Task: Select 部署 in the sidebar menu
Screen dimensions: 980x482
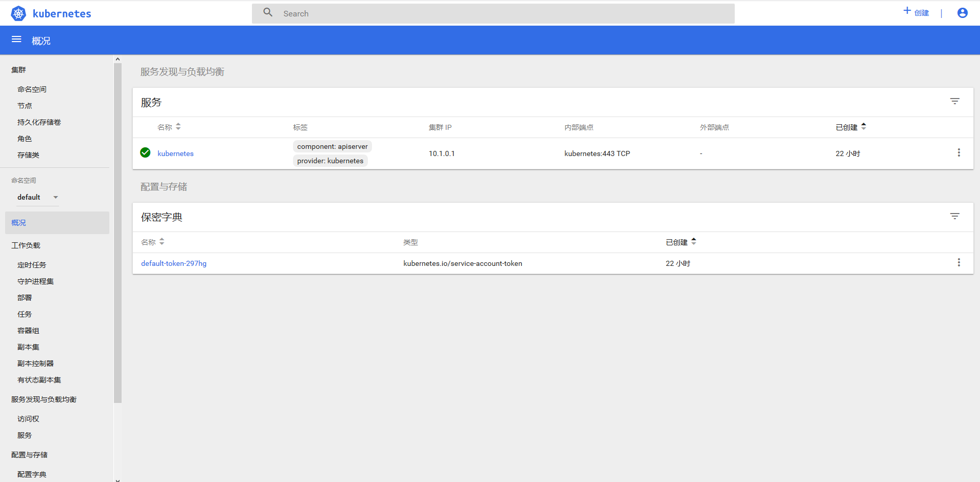Action: coord(24,297)
